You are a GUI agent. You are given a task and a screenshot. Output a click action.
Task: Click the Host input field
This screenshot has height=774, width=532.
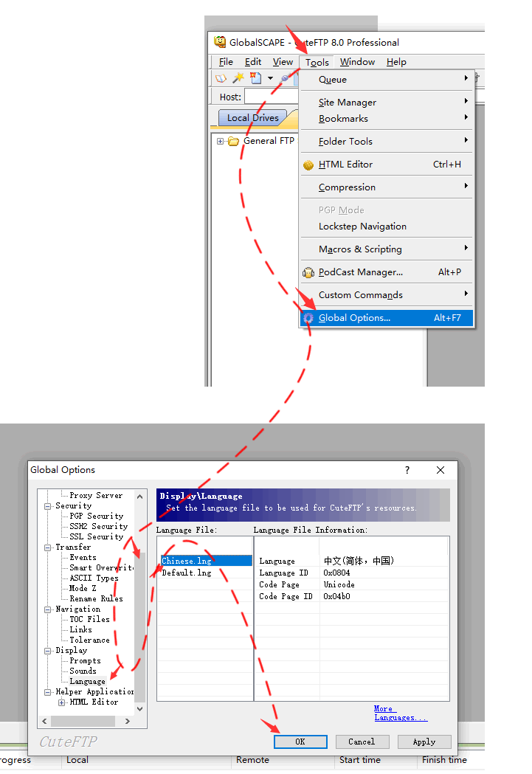click(x=272, y=97)
